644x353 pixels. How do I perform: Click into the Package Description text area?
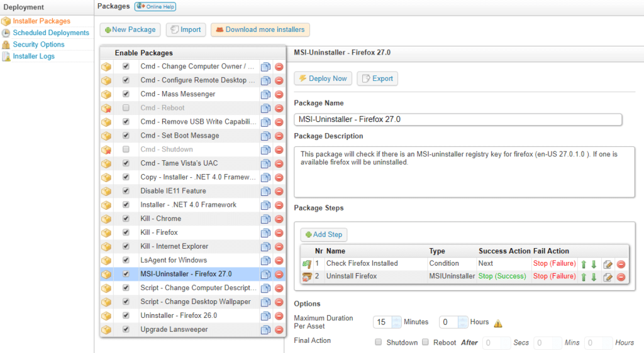(x=465, y=172)
